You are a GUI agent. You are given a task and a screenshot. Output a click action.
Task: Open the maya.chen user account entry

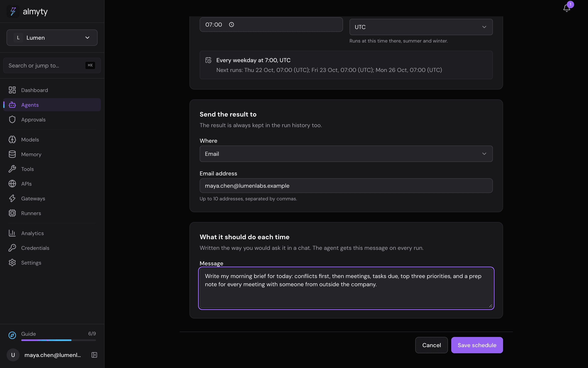pyautogui.click(x=52, y=355)
